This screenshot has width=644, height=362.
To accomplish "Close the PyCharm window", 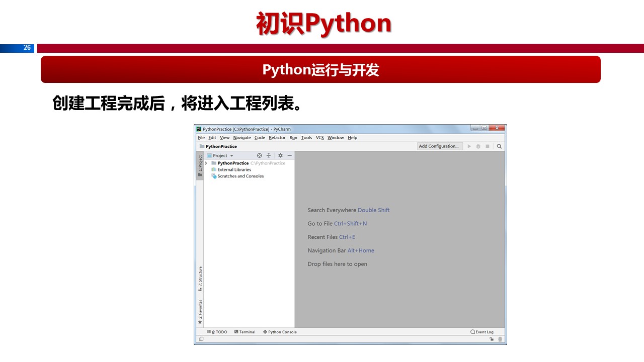I will (x=497, y=128).
